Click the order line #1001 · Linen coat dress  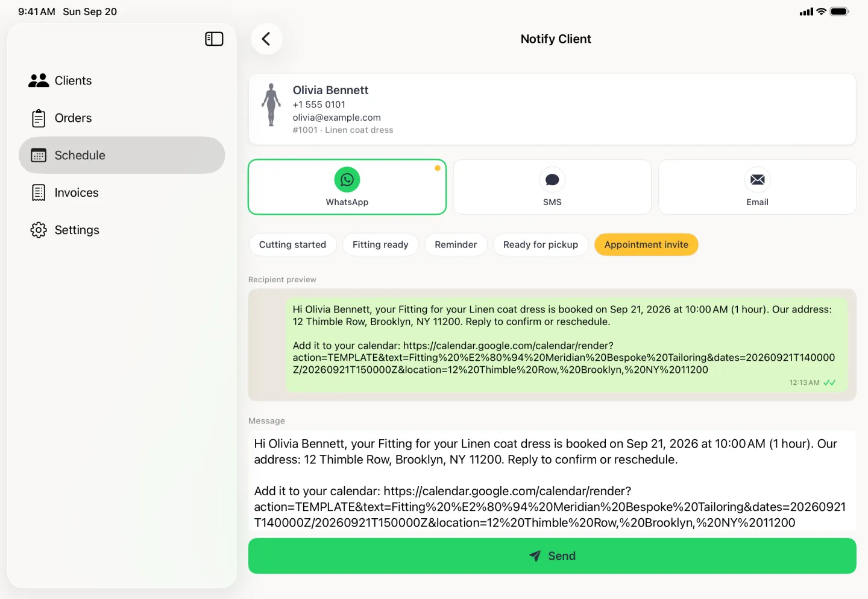[343, 130]
